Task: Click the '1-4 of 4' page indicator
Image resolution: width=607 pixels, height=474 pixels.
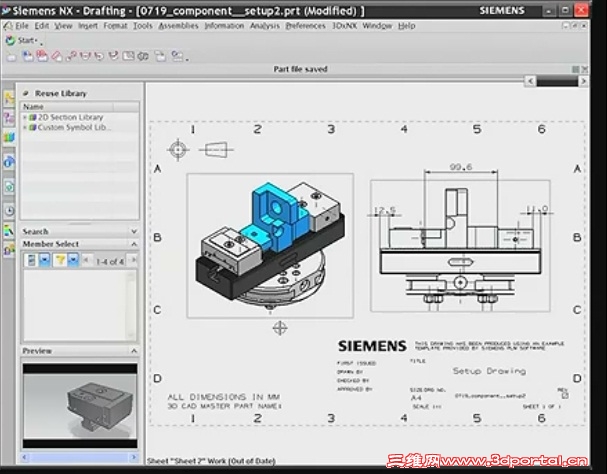Action: (110, 261)
